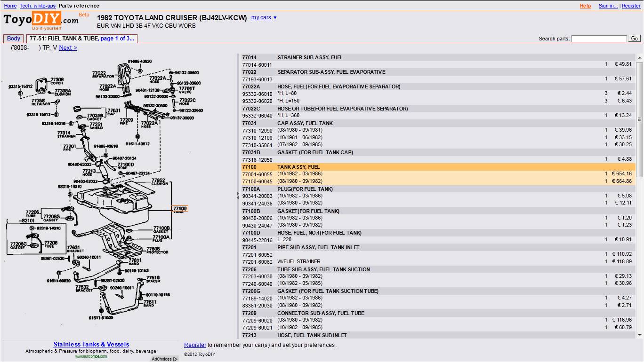Click the parts list scroll up arrow
The image size is (644, 362).
point(639,58)
